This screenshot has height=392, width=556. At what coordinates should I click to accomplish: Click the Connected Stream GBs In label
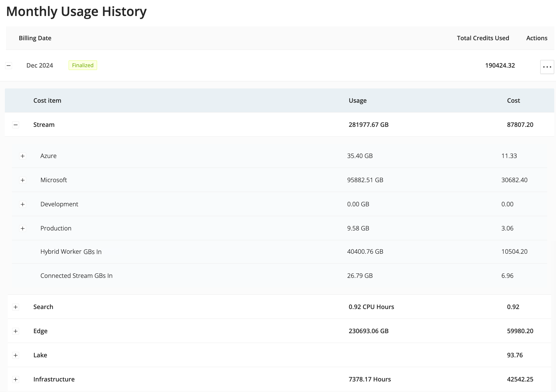tap(76, 276)
